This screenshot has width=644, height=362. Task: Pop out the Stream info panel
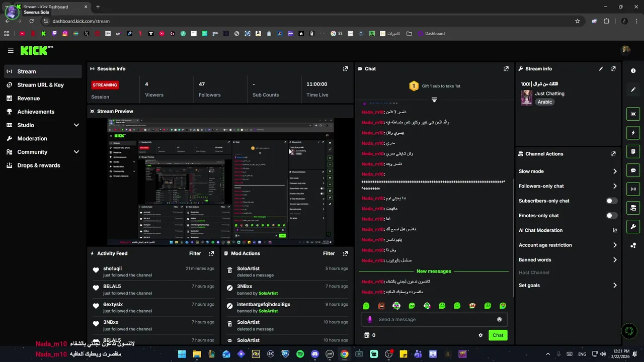coord(613,69)
